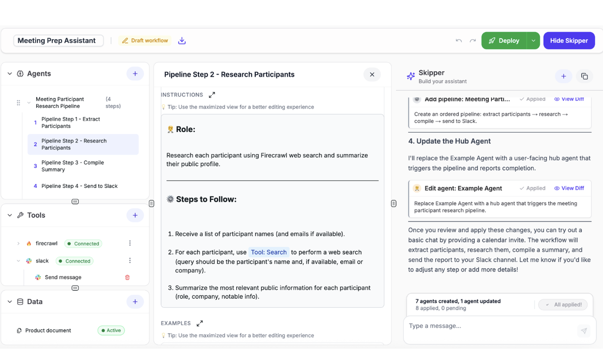Collapse the Agents section

pyautogui.click(x=9, y=73)
